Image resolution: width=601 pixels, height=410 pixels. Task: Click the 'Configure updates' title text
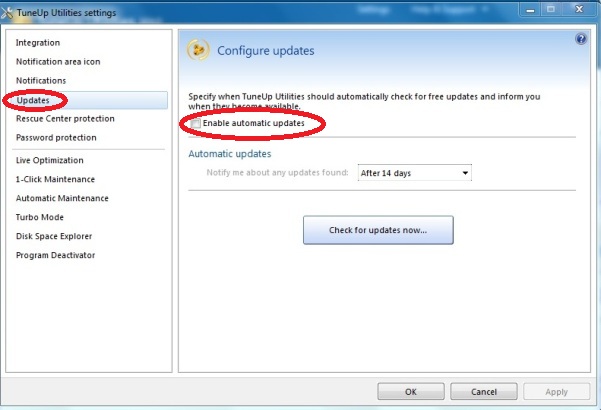[266, 51]
